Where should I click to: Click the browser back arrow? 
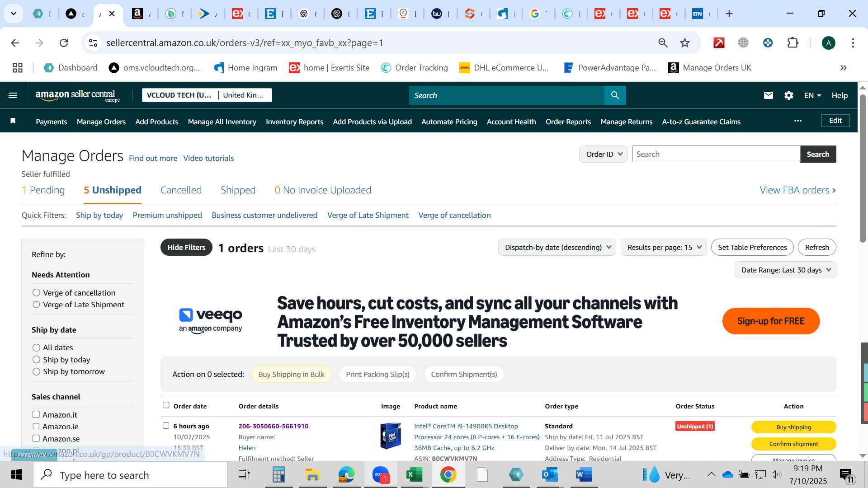15,43
